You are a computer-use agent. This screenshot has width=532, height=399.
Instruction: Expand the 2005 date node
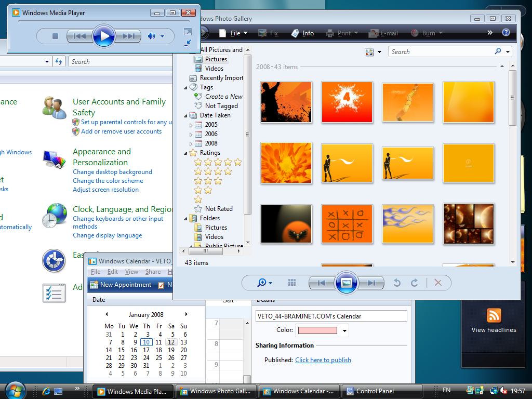pos(191,125)
